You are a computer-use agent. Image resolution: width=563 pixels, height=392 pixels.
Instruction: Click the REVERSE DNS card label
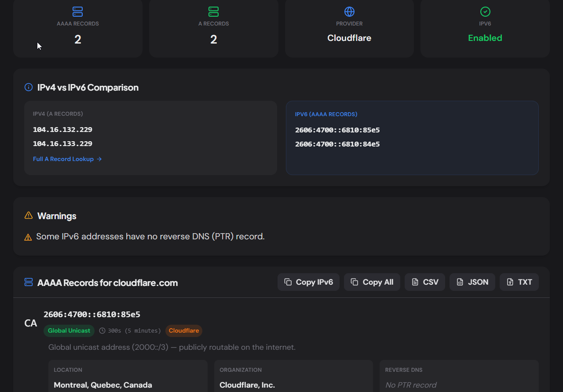point(404,370)
